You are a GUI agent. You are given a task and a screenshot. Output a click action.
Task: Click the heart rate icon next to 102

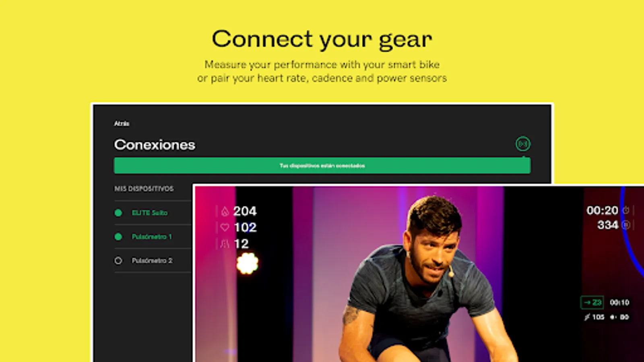coord(225,227)
